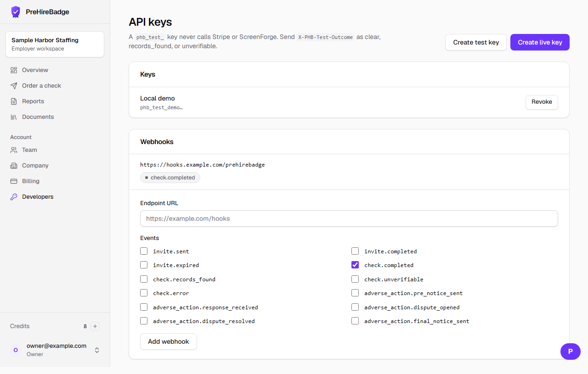Click the phb_test_demo… key value
Screen dimensions: 588x374
(161, 107)
